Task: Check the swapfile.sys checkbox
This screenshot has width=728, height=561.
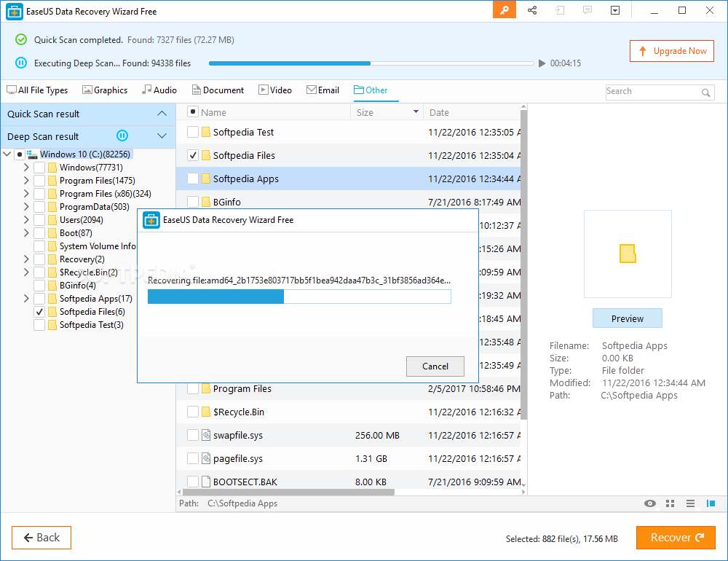Action: point(193,435)
